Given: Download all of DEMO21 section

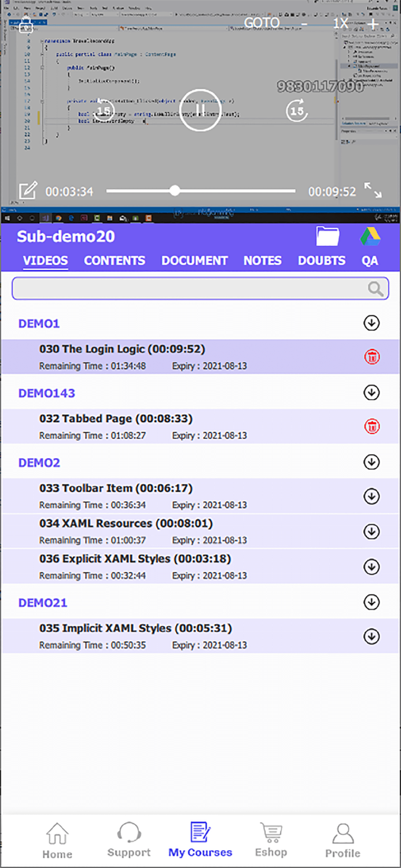Looking at the screenshot, I should [371, 602].
